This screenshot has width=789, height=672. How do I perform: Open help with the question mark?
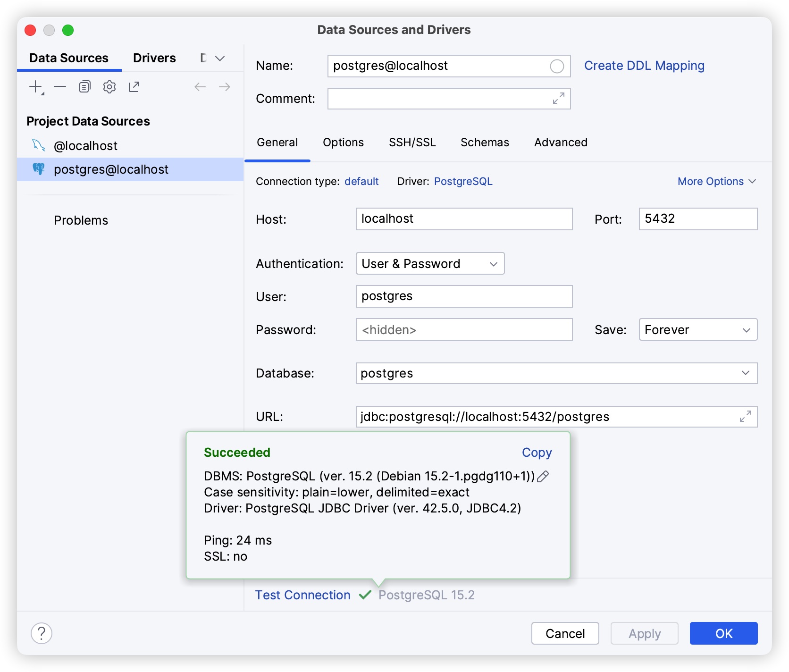42,633
